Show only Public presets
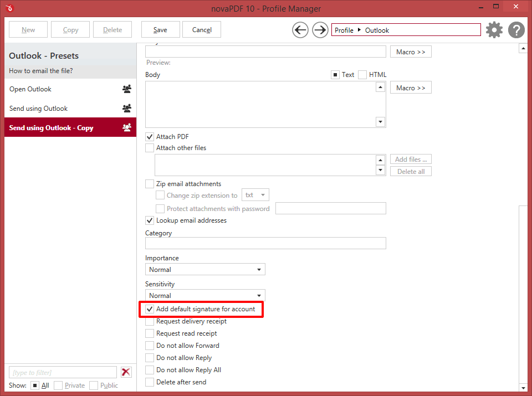The image size is (532, 396). (94, 385)
